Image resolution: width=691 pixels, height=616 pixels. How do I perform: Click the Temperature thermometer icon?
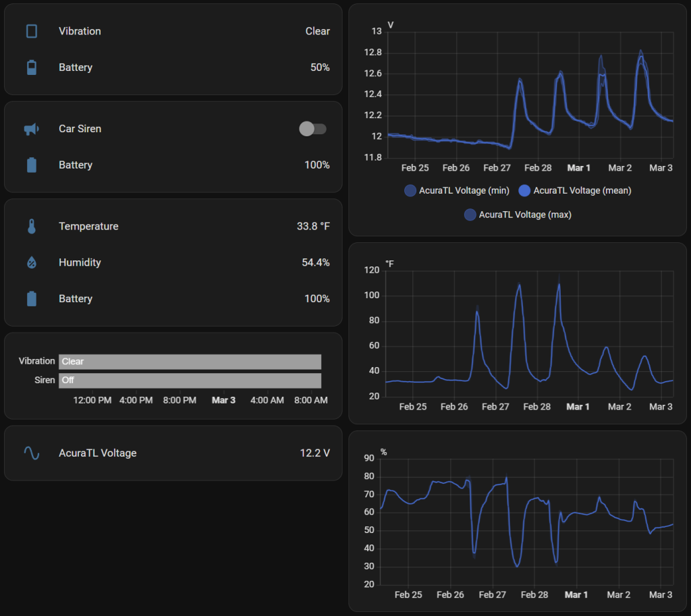point(31,227)
